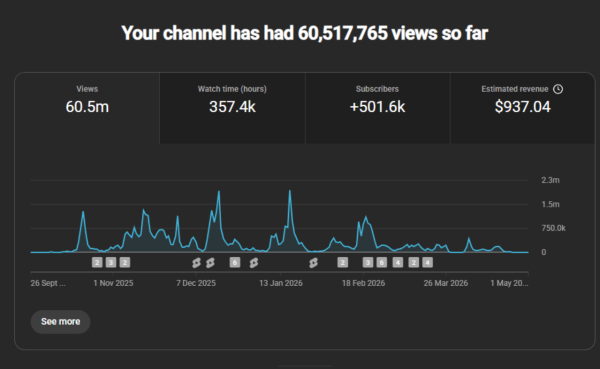600x369 pixels.
Task: Click Shorts icon immediately right of first 6 marker
Action: click(x=254, y=263)
